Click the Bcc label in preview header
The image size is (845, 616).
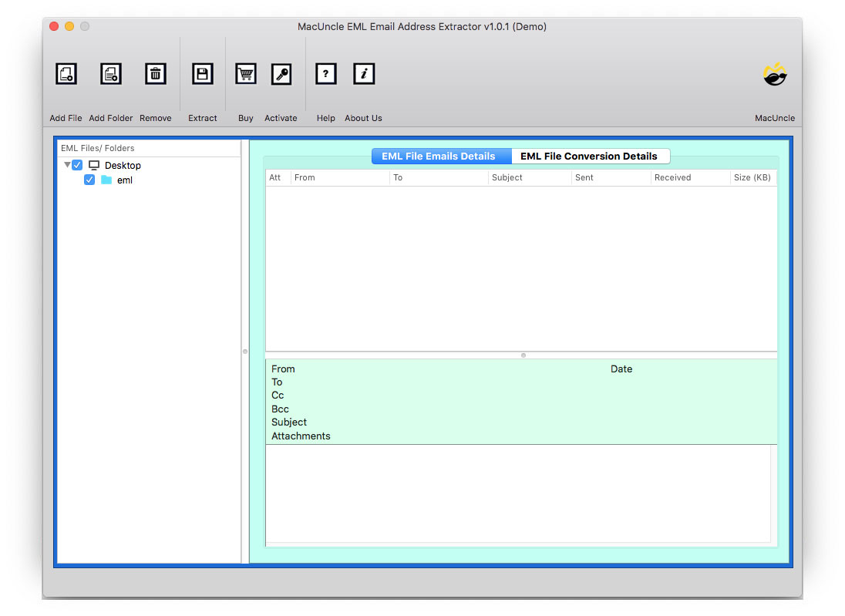coord(280,409)
